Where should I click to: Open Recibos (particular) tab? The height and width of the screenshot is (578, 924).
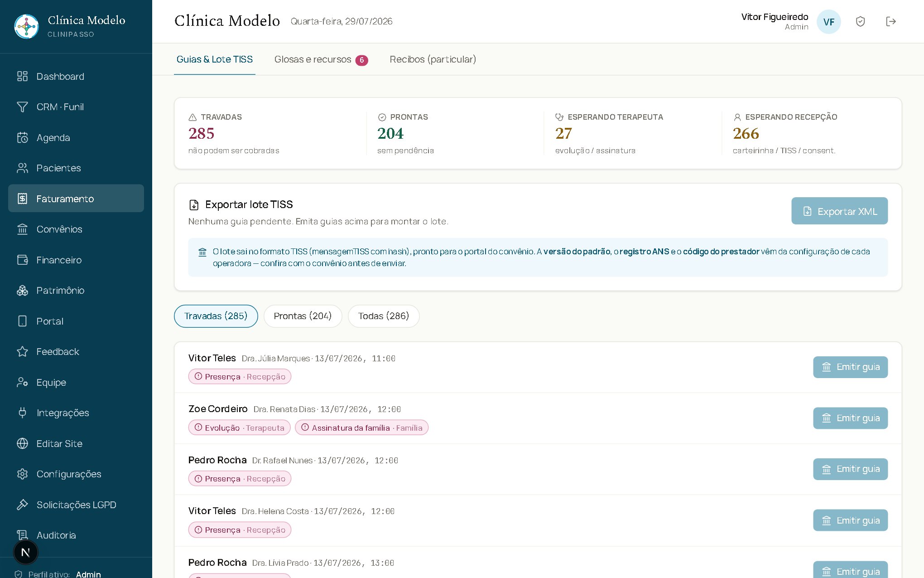[433, 59]
